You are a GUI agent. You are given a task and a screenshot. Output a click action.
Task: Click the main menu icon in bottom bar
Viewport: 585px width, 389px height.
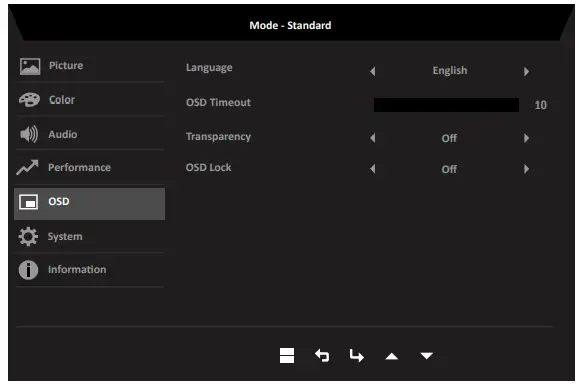click(x=287, y=355)
